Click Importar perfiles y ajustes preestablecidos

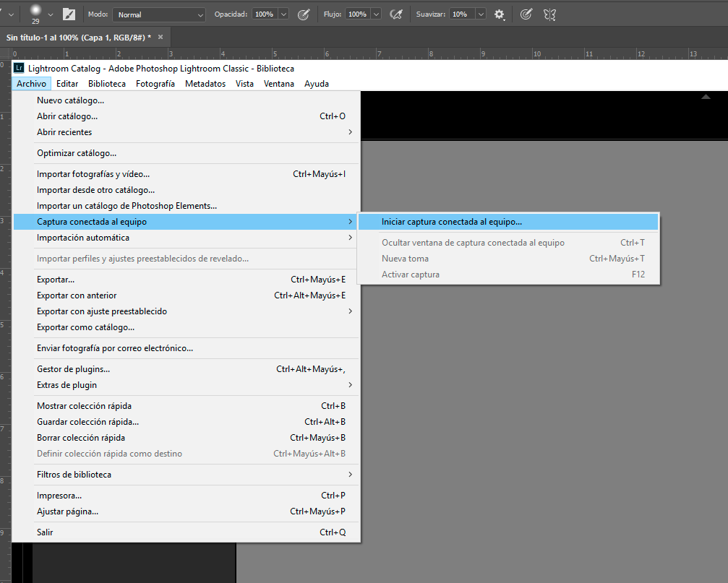(187, 259)
